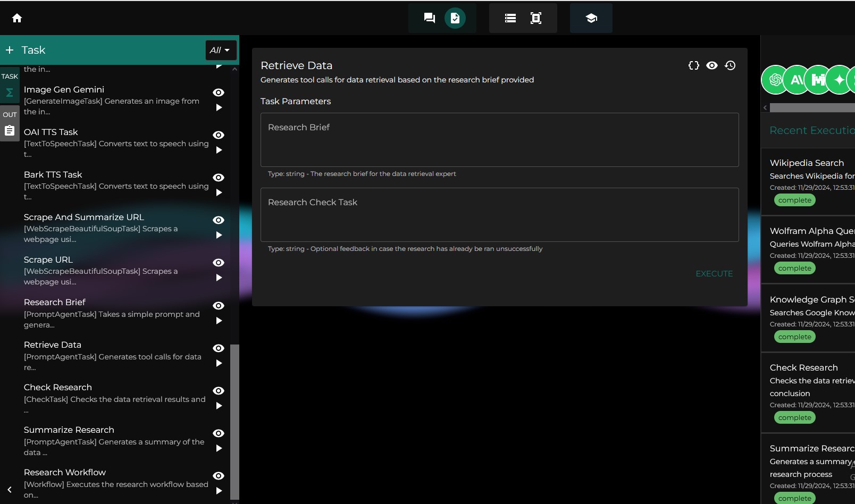The height and width of the screenshot is (504, 855).
Task: Open the task view in top bar
Action: pyautogui.click(x=455, y=18)
